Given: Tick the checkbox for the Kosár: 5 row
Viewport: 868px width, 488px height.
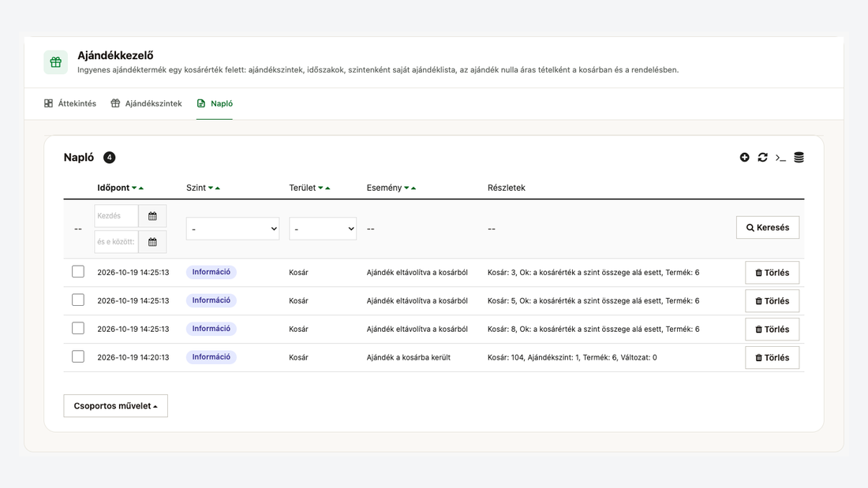Looking at the screenshot, I should [x=78, y=300].
